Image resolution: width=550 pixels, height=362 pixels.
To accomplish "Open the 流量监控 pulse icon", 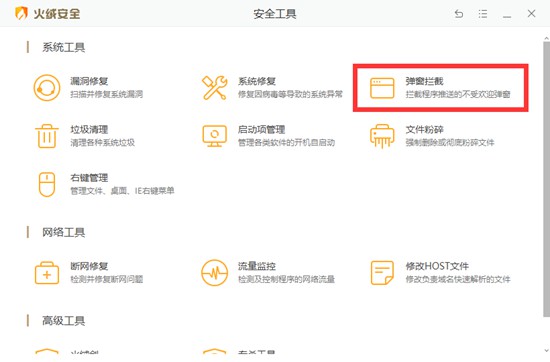I will pos(214,273).
